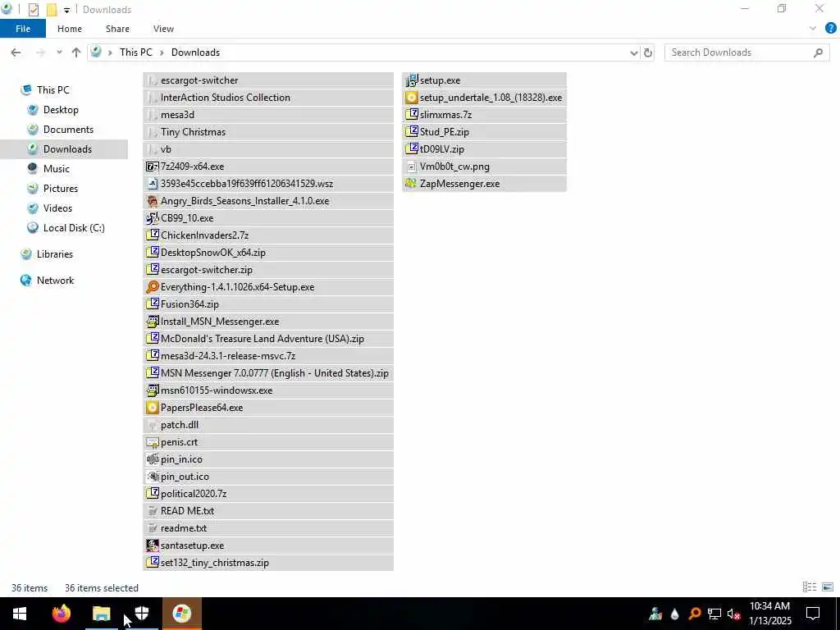The width and height of the screenshot is (840, 630).
Task: Select the escargot-switcher folder
Action: click(x=268, y=80)
